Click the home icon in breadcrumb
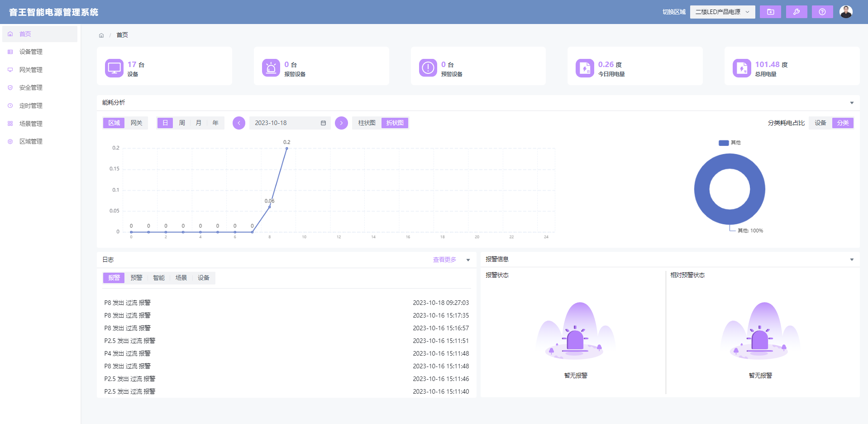Viewport: 868px width, 424px height. tap(101, 35)
